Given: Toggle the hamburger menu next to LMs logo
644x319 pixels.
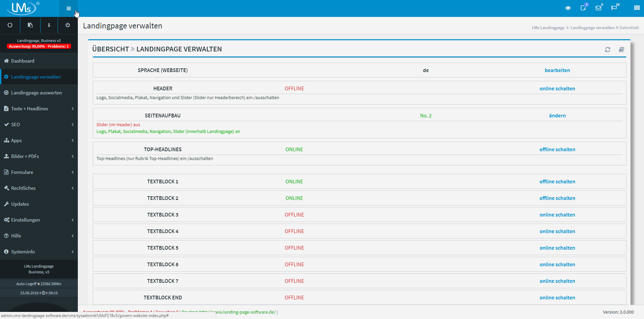Looking at the screenshot, I should 68,8.
